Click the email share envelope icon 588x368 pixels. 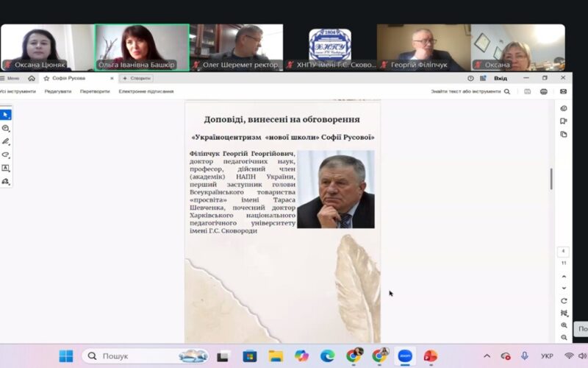(563, 91)
